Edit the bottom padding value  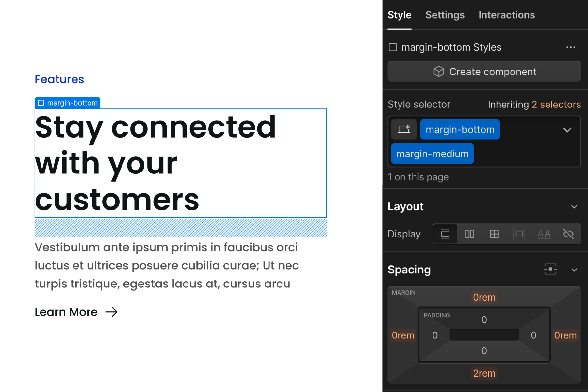(484, 351)
